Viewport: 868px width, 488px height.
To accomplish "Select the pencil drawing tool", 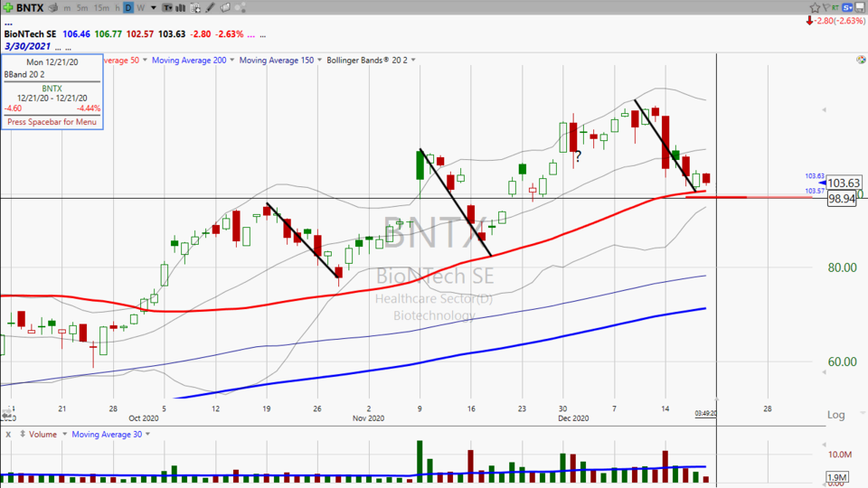I will 210,8.
